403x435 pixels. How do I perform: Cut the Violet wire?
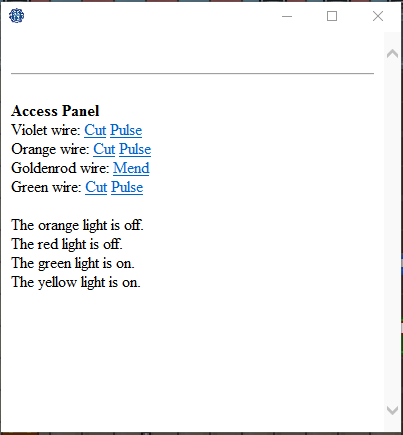coord(95,130)
